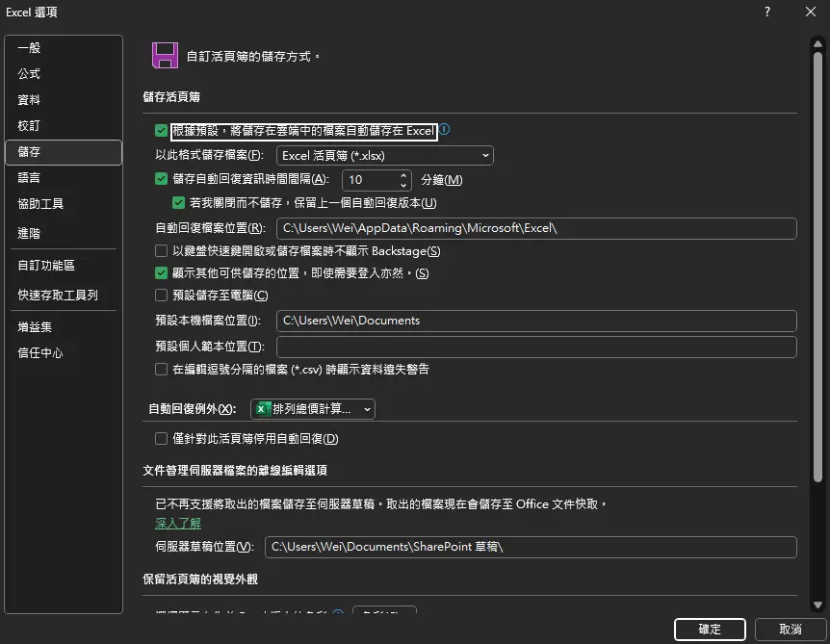Screen dimensions: 830x644
Task: Open the 以此格式儲存檔案 format dropdown
Action: coord(385,156)
